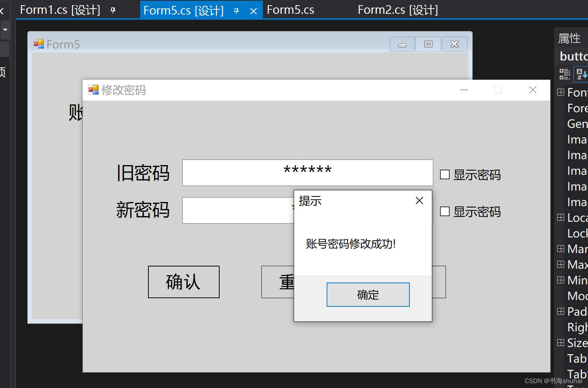
Task: Close the Form5.cs [设计] tab
Action: 254,11
